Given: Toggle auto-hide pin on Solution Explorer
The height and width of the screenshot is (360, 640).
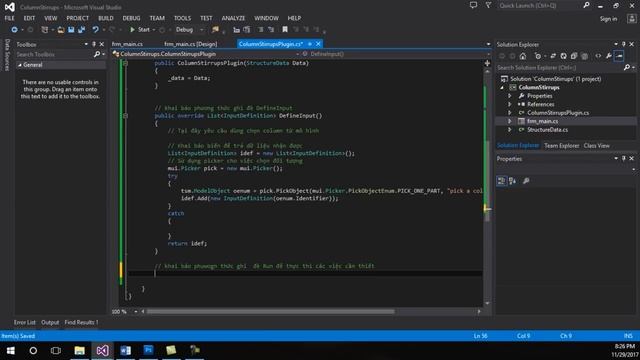Looking at the screenshot, I should point(624,44).
